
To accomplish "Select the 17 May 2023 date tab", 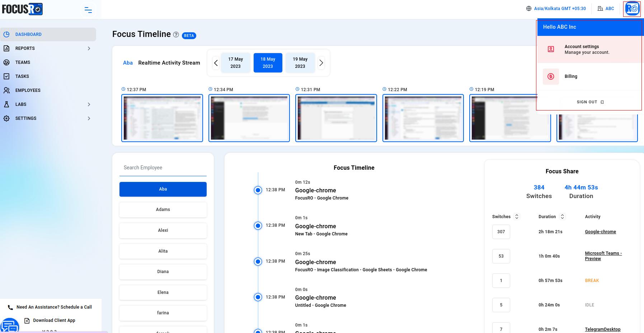I will coord(236,63).
